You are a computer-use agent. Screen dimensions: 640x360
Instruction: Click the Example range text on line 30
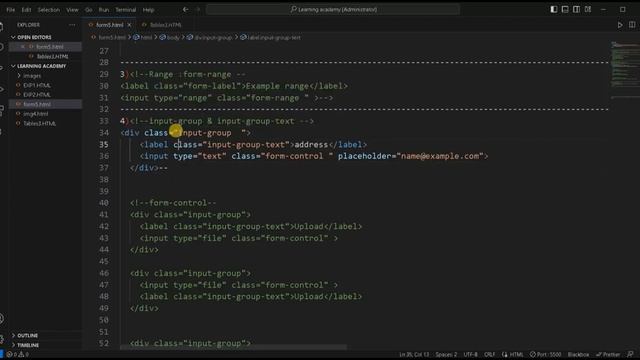[x=278, y=86]
